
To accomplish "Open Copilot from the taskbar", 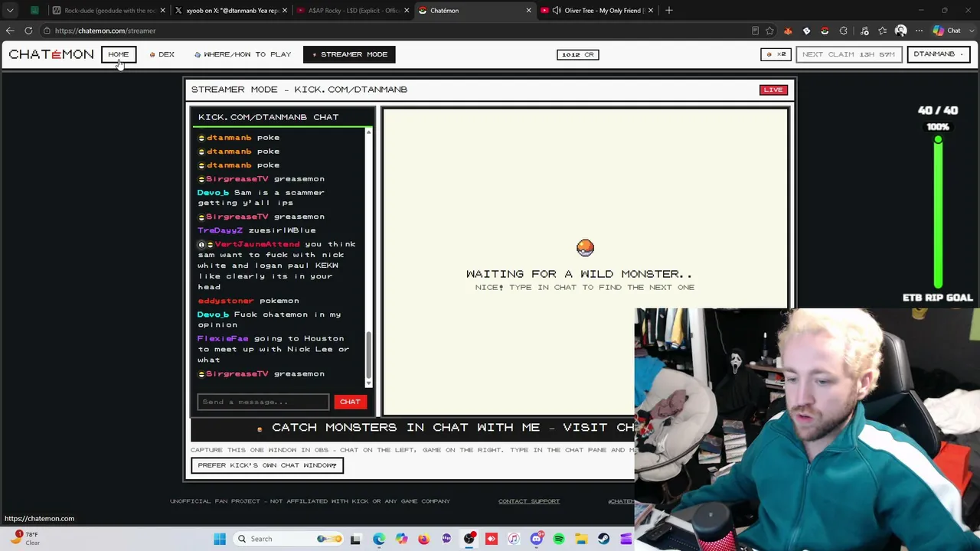I will [401, 539].
